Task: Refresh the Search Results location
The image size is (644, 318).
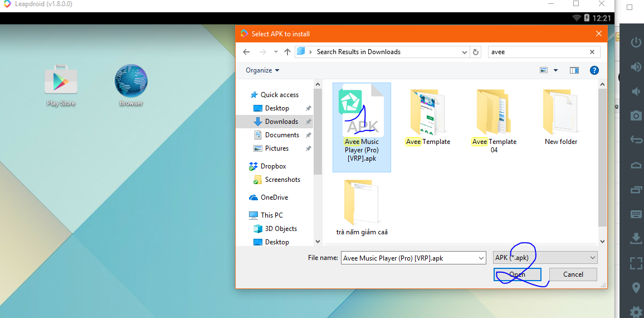Action: pyautogui.click(x=476, y=52)
